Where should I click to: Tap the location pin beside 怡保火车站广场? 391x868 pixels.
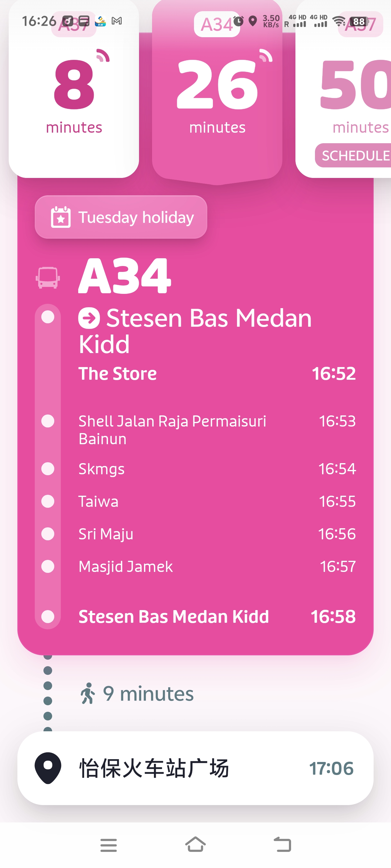pos(48,768)
